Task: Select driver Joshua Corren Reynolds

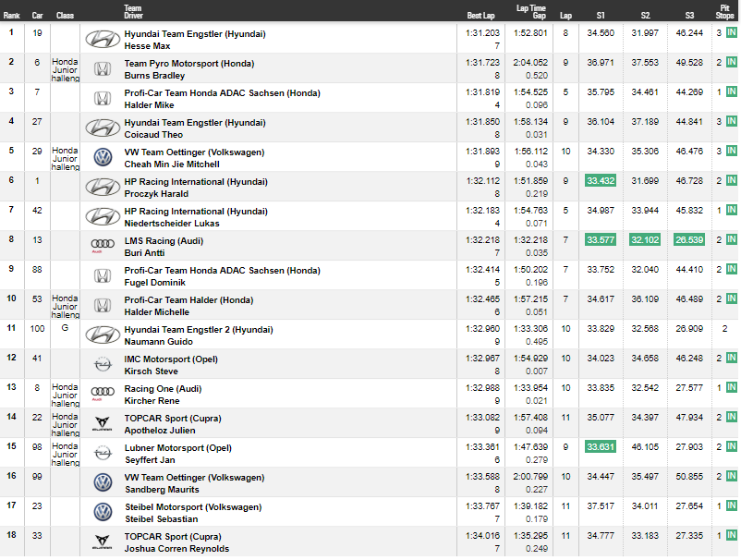Action: [x=176, y=549]
